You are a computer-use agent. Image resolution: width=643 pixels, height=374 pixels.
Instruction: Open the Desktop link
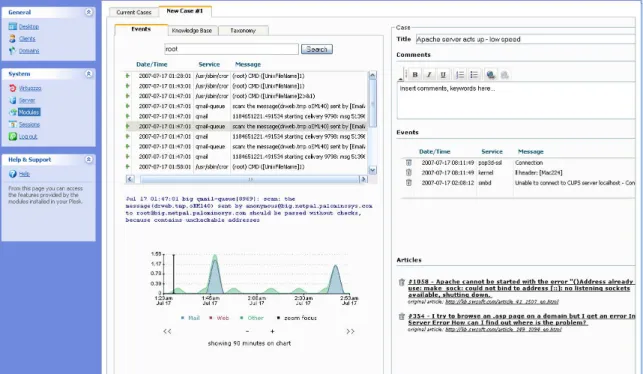[x=29, y=27]
